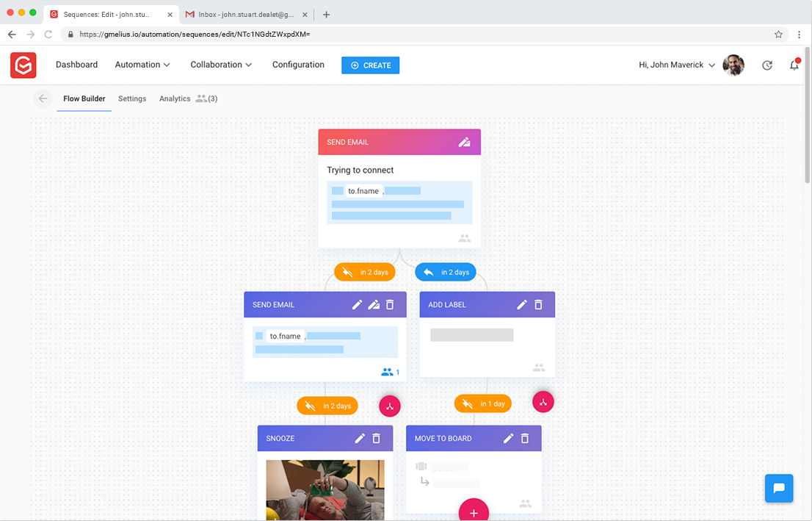Click the signature icon on the SEND EMAIL header
Image resolution: width=812 pixels, height=521 pixels.
coord(464,141)
